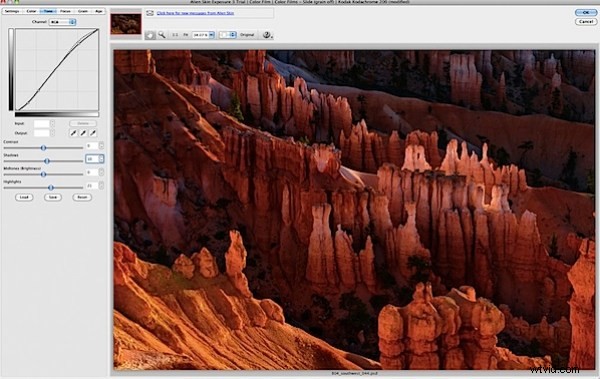Click the Save button
The height and width of the screenshot is (379, 600).
click(x=53, y=197)
